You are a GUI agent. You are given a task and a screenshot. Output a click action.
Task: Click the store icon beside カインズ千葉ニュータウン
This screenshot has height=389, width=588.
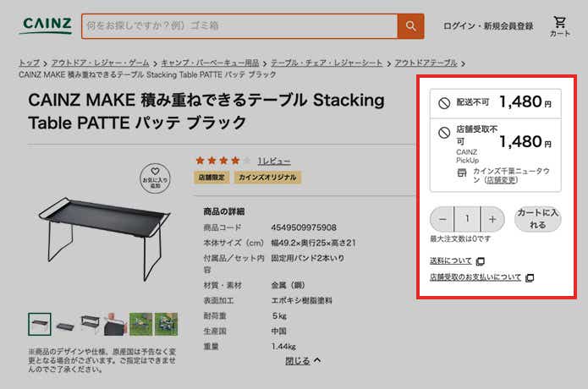pos(462,173)
